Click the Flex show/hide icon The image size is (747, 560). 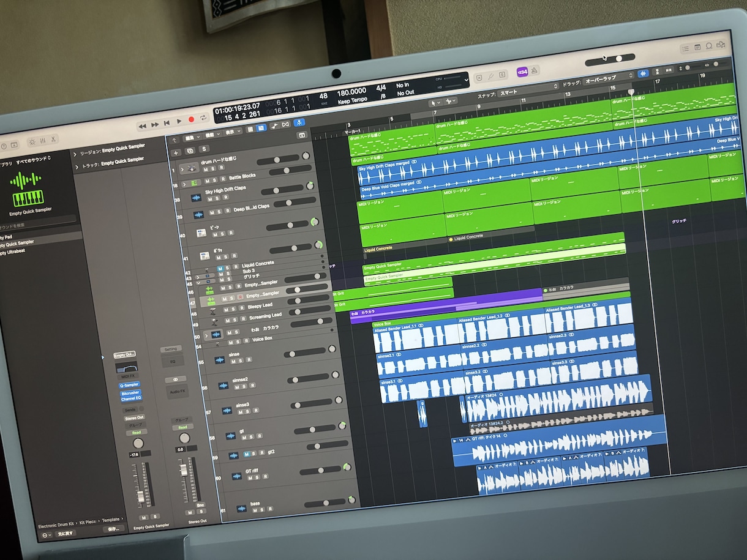pos(286,124)
